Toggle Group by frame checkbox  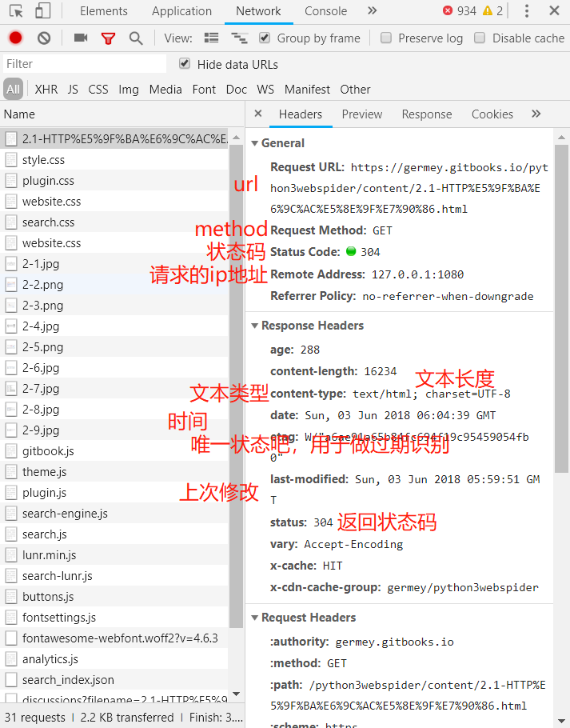[x=265, y=38]
